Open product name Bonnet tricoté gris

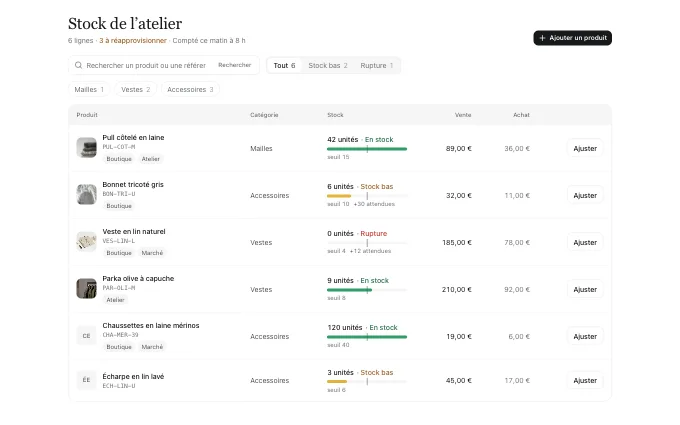point(133,184)
